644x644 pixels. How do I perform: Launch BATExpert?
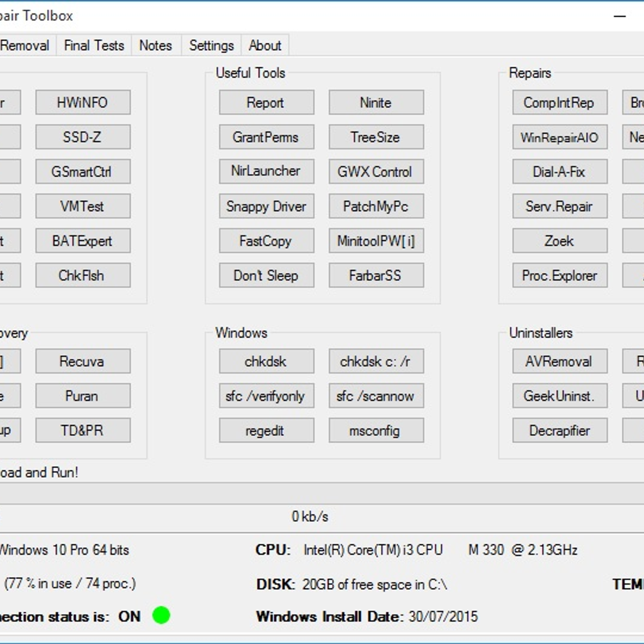coord(83,241)
